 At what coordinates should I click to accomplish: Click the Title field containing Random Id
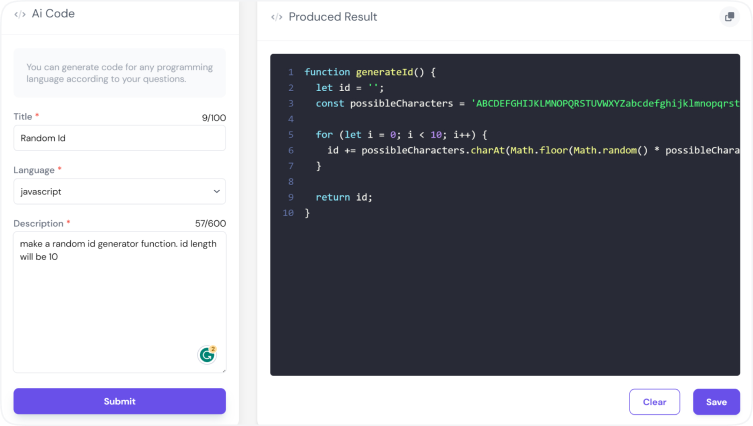click(119, 138)
